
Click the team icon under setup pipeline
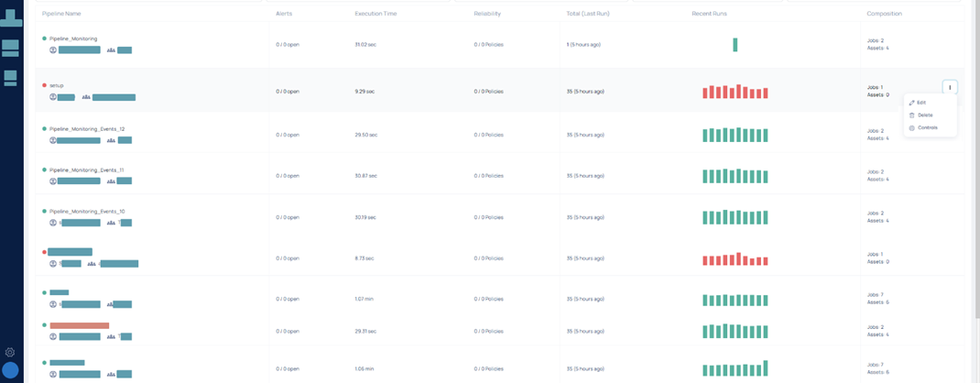pos(86,96)
